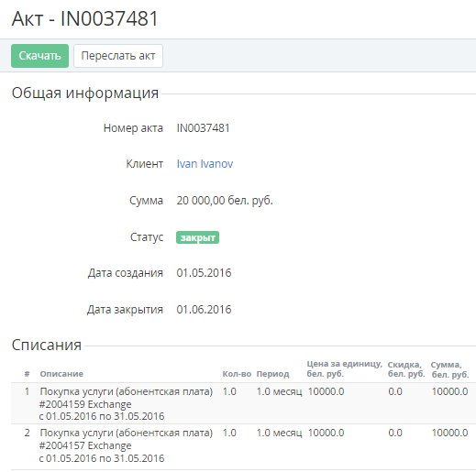
Task: Click the Скидка column header
Action: click(x=406, y=369)
